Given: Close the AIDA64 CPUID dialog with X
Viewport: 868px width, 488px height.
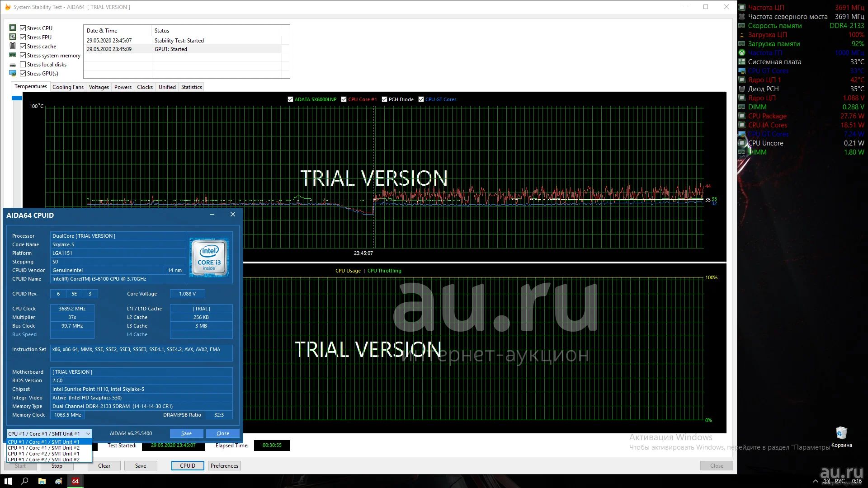Looking at the screenshot, I should (x=233, y=215).
